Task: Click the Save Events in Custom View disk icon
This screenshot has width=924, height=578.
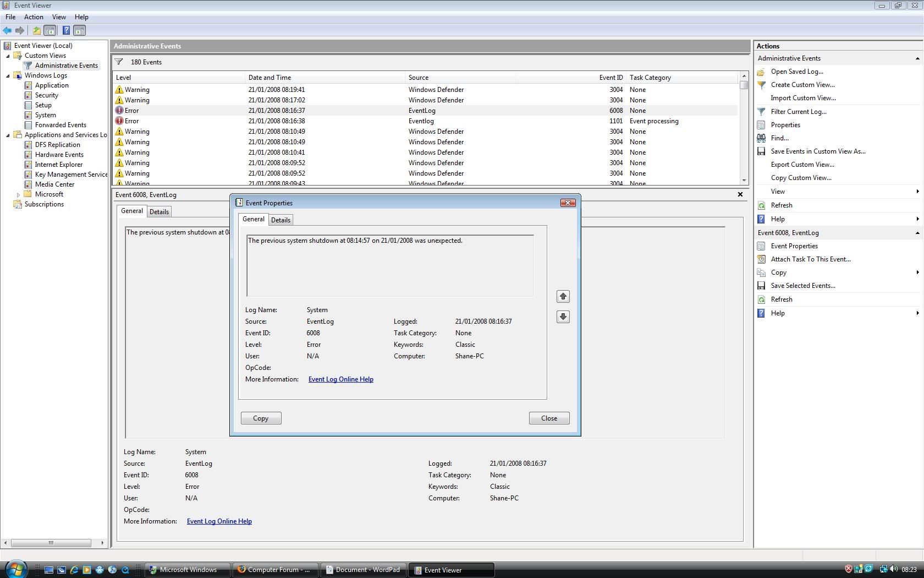Action: point(761,151)
